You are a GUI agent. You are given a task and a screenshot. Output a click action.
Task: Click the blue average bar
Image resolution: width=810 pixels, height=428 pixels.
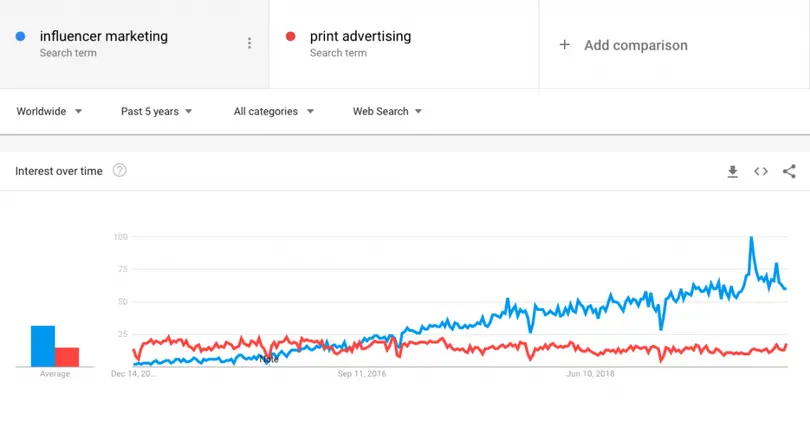pos(42,346)
